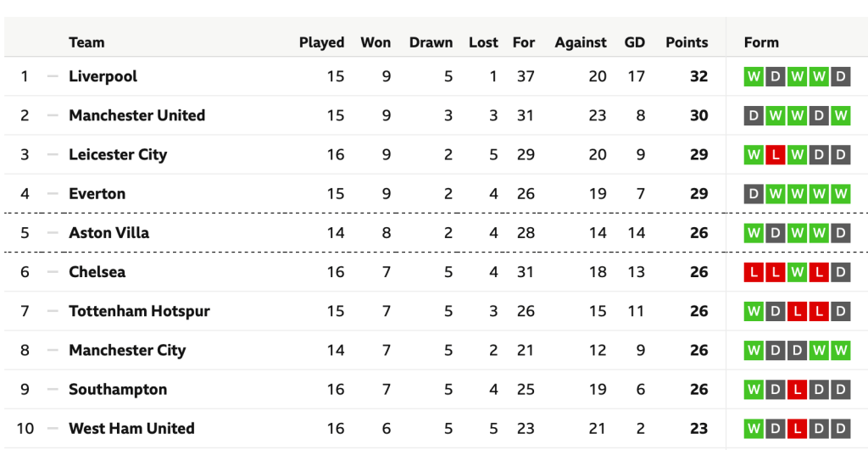Click the Form column header
The height and width of the screenshot is (450, 868).
(x=760, y=42)
